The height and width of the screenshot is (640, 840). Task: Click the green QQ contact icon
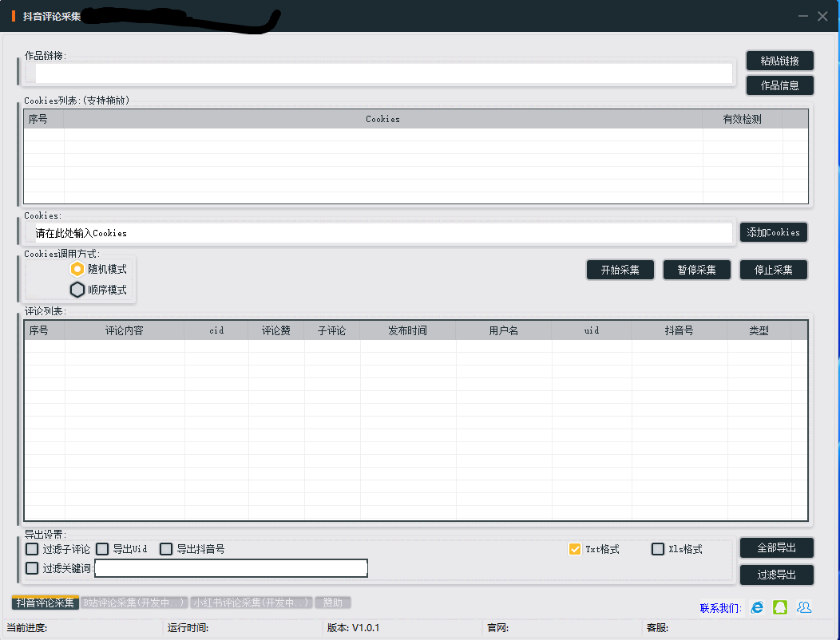pyautogui.click(x=780, y=607)
